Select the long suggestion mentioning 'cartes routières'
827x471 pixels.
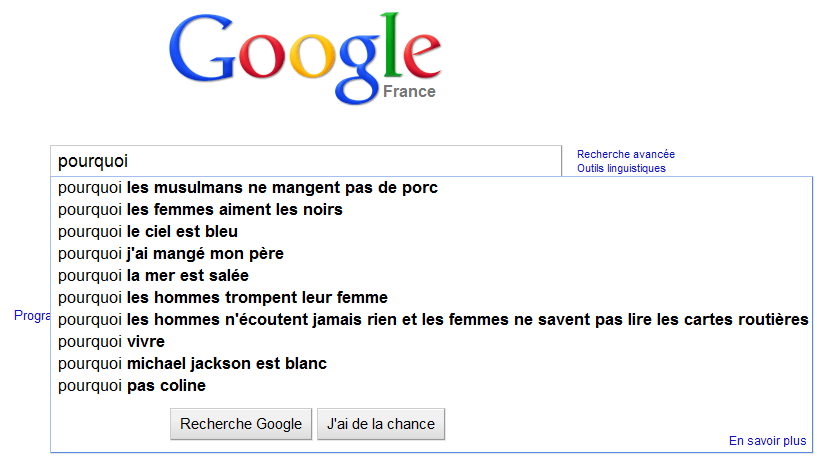[433, 320]
